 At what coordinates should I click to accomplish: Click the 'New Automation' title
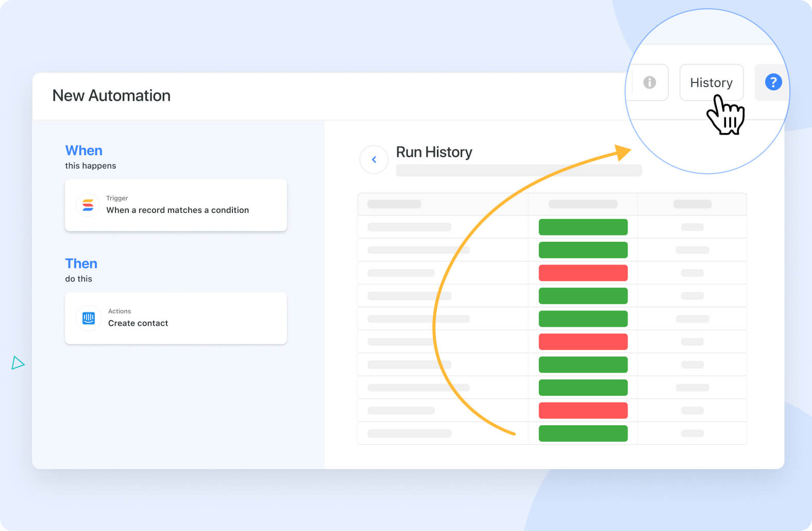[111, 95]
